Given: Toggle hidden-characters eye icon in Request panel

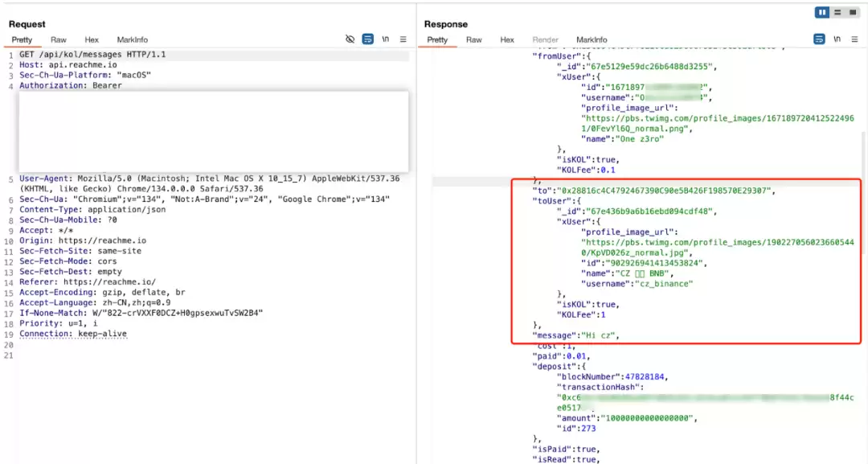Looking at the screenshot, I should [350, 39].
